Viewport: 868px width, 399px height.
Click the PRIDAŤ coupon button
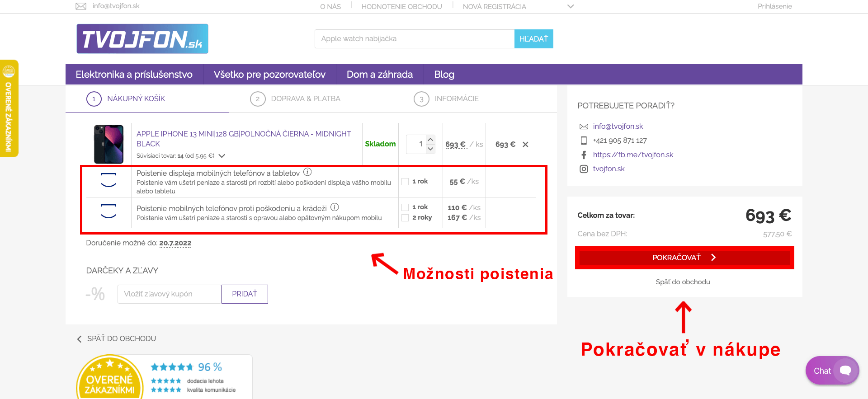pos(245,294)
